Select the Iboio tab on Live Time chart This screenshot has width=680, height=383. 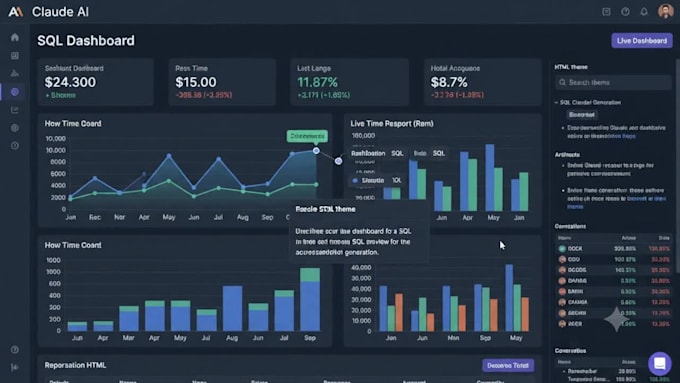point(419,153)
